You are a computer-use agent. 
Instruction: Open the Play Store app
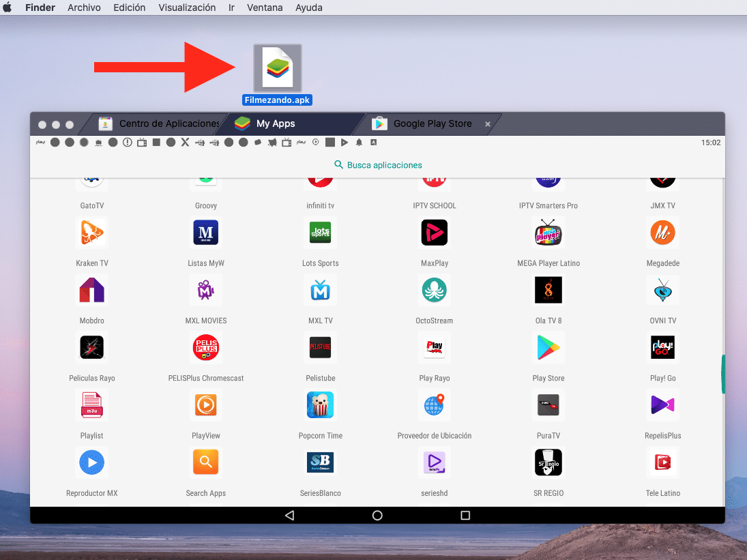(548, 347)
